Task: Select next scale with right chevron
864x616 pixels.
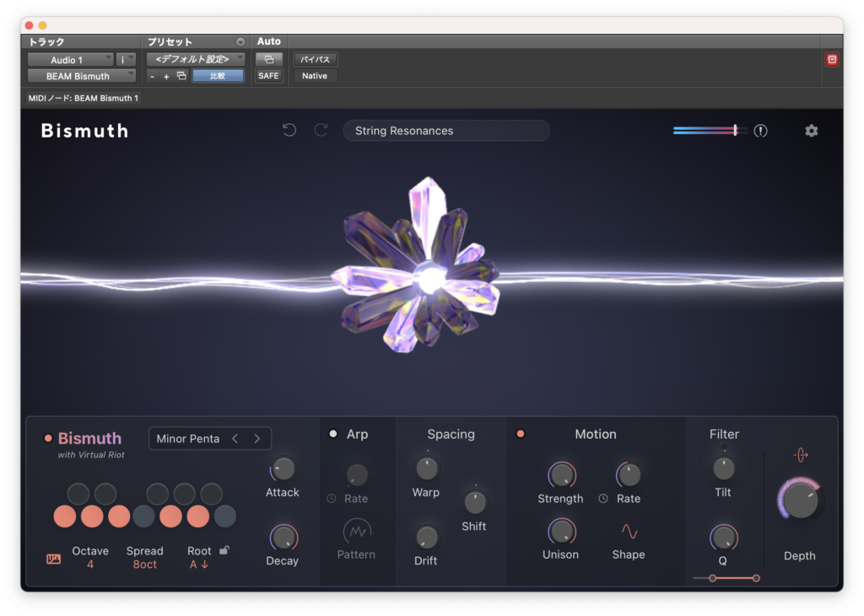Action: tap(256, 439)
